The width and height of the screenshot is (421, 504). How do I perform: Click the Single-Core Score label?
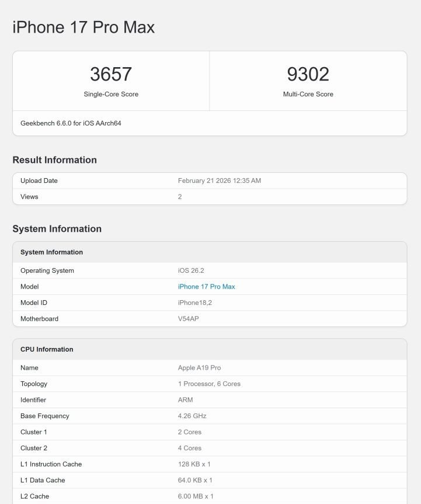pos(111,94)
